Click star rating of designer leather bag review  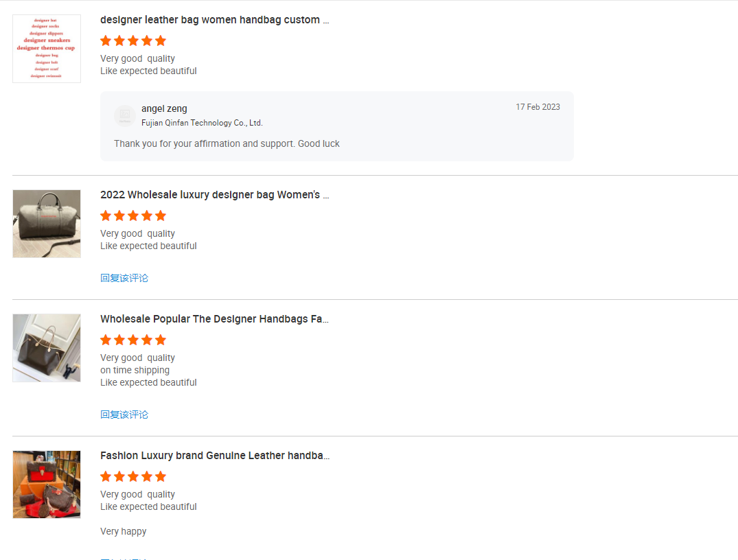(x=133, y=41)
